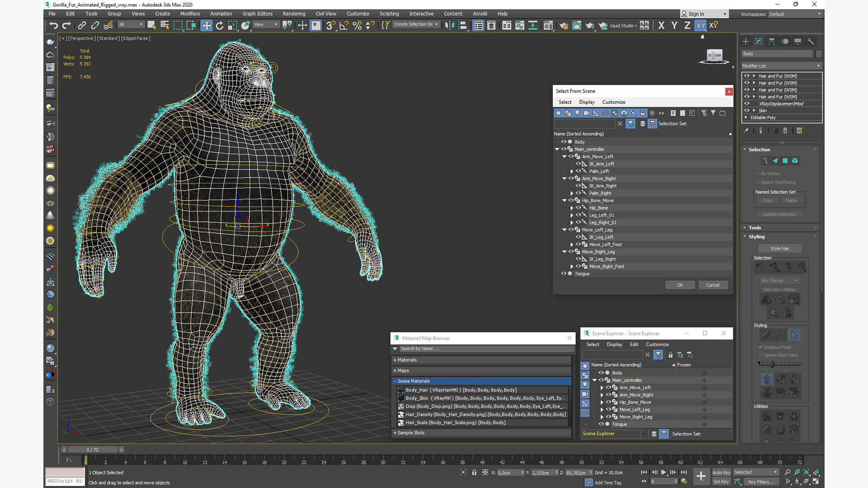Click the Mirror tool icon
Screen dimensions: 868x488
tap(450, 25)
